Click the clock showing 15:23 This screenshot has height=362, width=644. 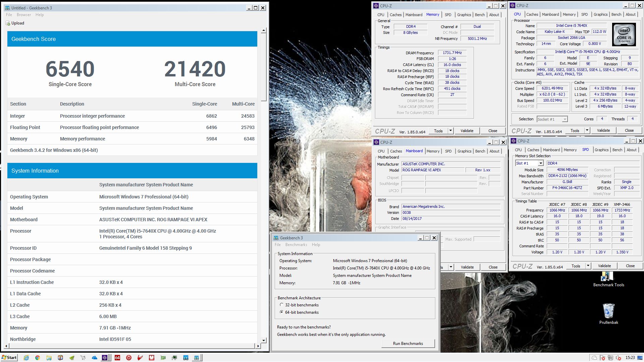630,358
